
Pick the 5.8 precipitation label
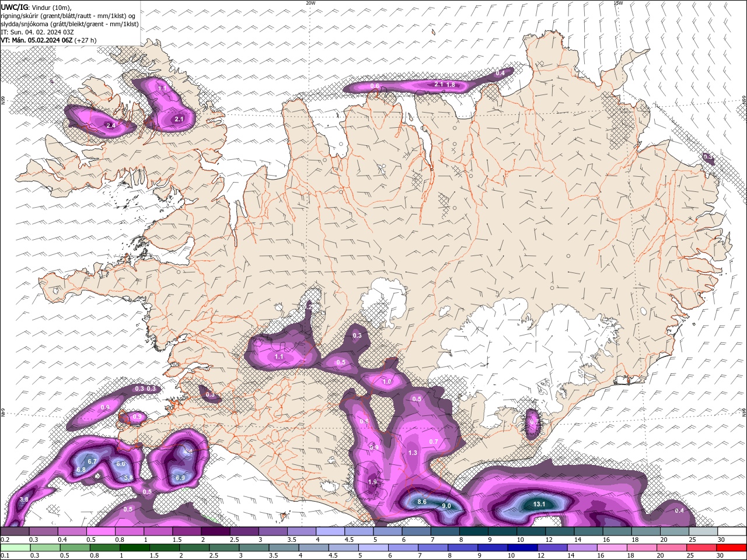click(128, 477)
